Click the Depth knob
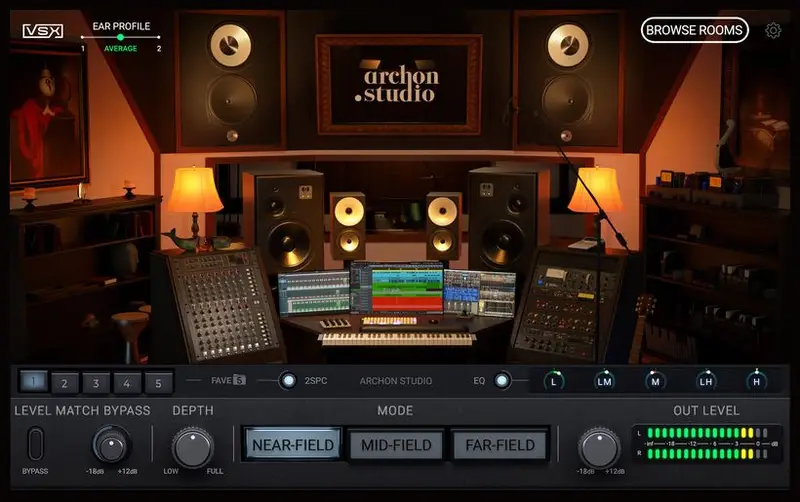This screenshot has height=502, width=800. click(192, 446)
